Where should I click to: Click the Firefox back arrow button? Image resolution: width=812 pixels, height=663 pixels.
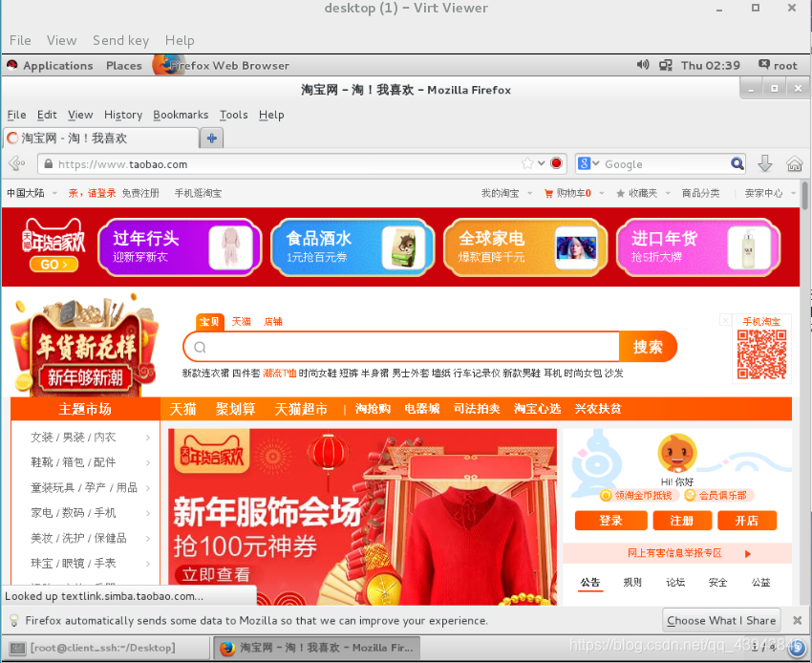(17, 163)
